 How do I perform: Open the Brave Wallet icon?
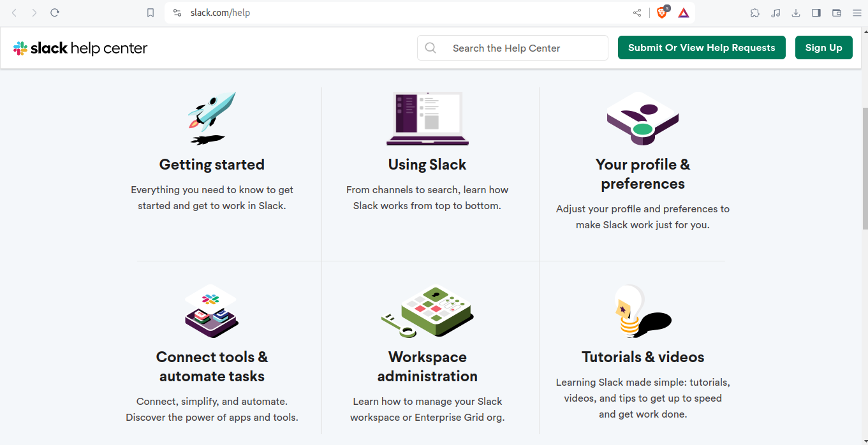(x=837, y=13)
